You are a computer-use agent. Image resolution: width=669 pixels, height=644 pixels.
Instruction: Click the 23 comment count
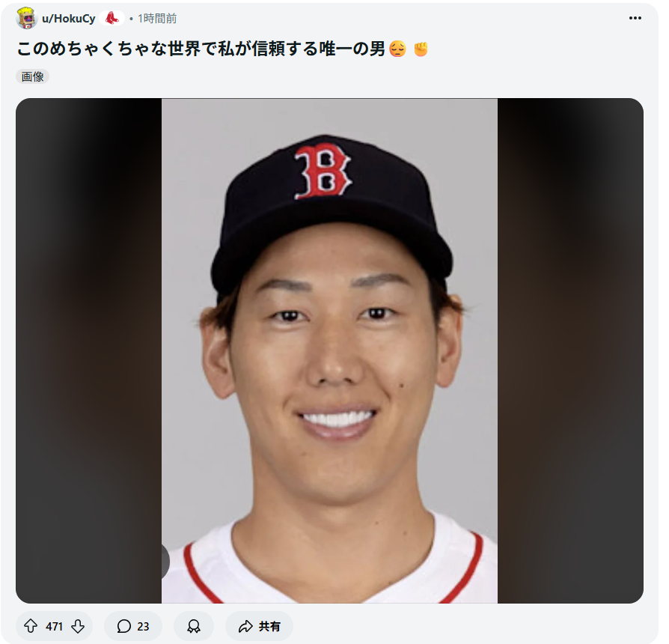pos(143,627)
